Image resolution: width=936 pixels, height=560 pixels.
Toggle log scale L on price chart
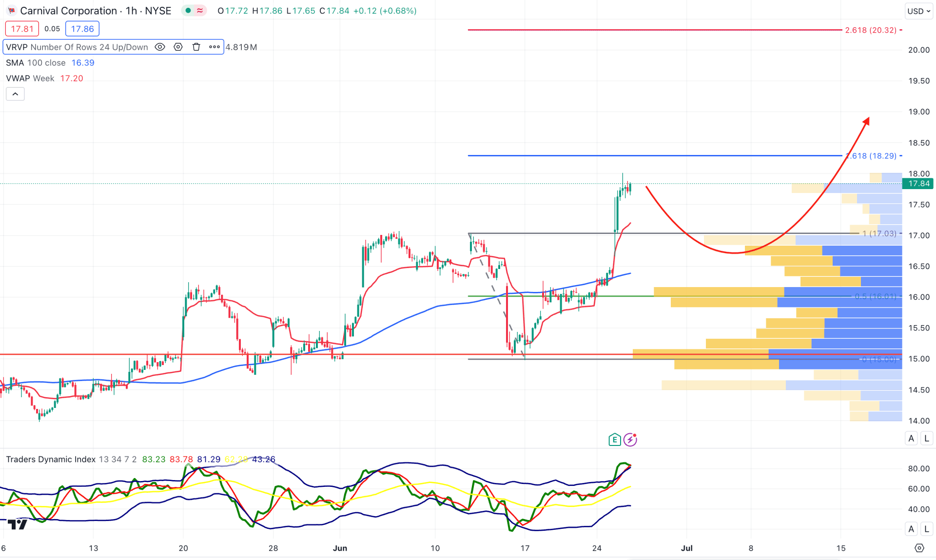click(x=927, y=438)
